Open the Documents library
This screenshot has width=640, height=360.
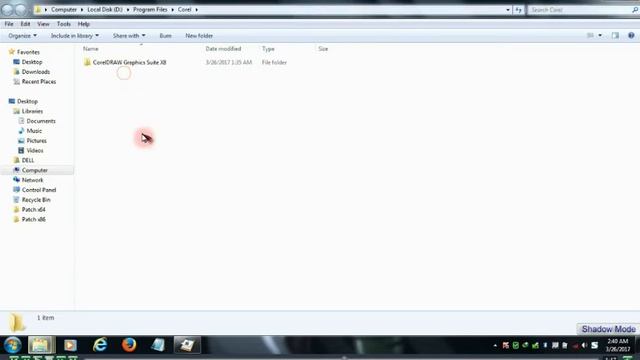[41, 121]
